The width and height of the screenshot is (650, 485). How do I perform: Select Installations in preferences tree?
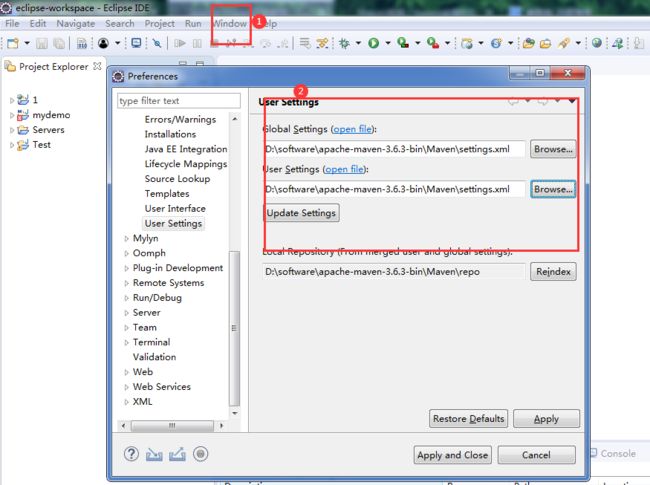pos(170,134)
